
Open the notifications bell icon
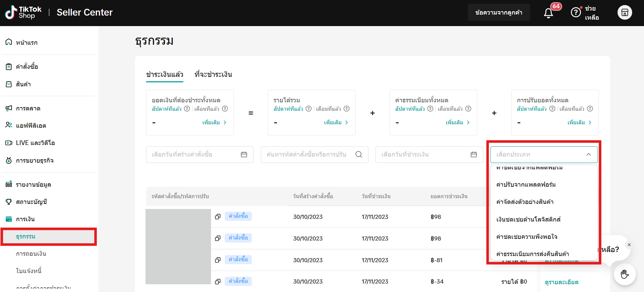point(548,13)
